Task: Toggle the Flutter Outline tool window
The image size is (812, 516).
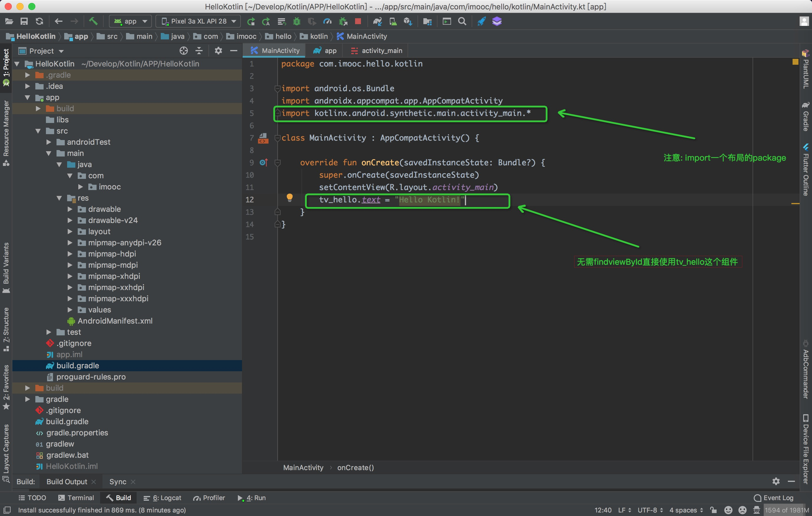Action: 806,170
